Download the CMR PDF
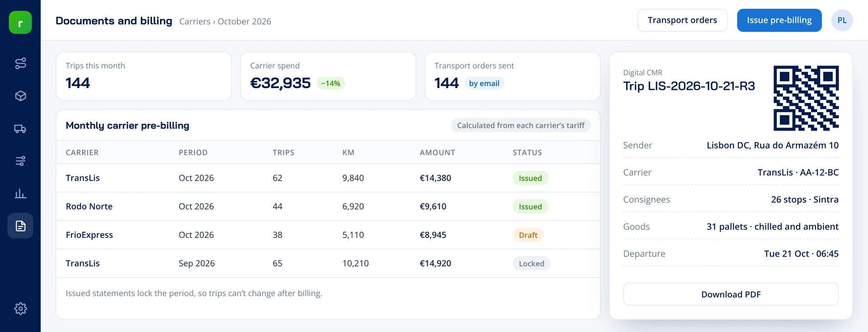 tap(731, 294)
